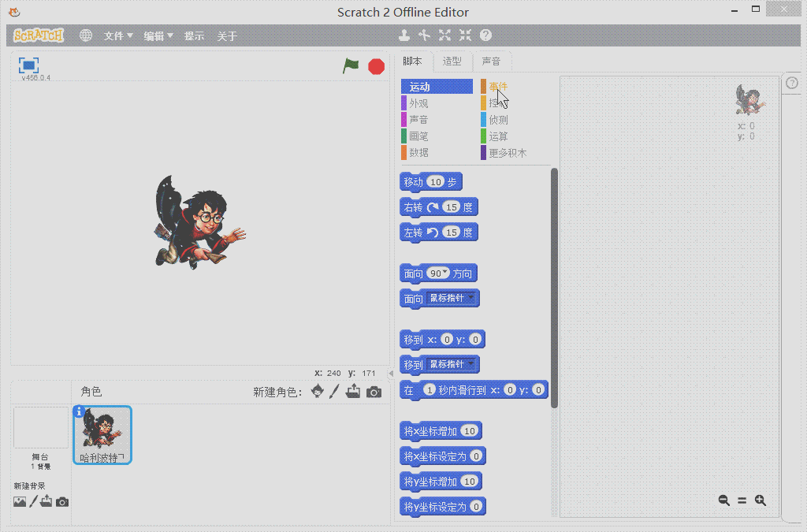
Task: Reset scripts area zoom to normal
Action: [x=742, y=500]
